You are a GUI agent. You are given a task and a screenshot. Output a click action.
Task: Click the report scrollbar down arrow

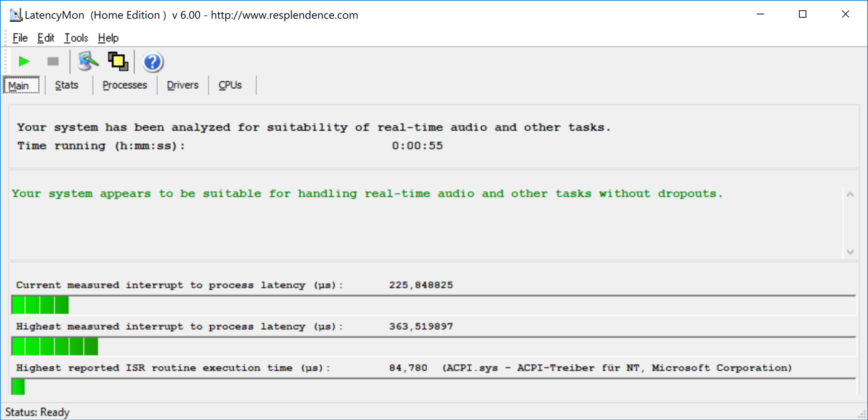(850, 252)
